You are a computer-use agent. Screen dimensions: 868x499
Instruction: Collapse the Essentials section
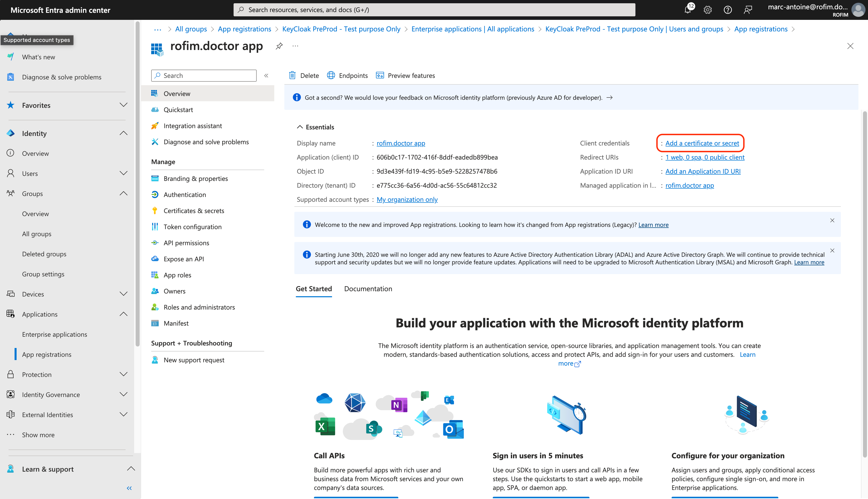(x=300, y=127)
